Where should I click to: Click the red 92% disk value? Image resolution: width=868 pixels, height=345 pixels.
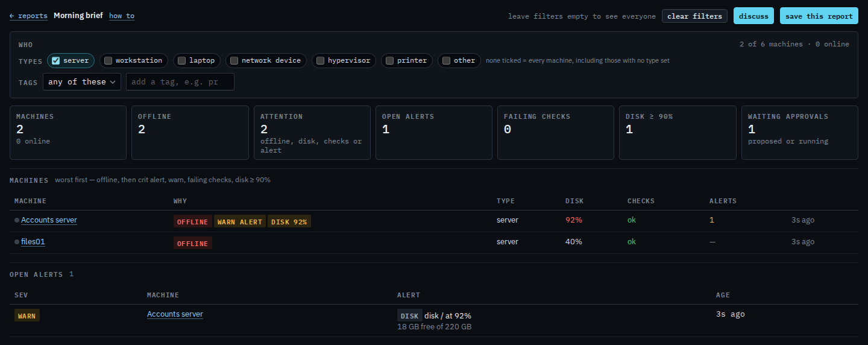574,220
